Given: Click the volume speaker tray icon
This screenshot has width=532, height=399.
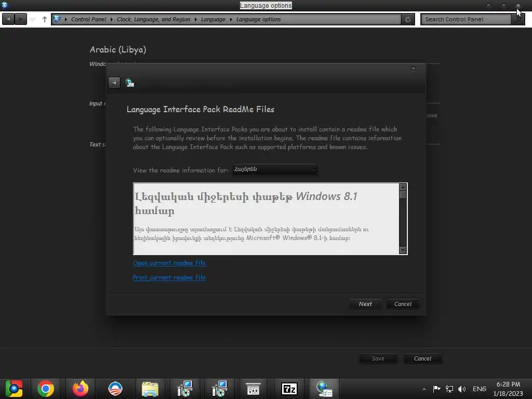Looking at the screenshot, I should tap(461, 389).
